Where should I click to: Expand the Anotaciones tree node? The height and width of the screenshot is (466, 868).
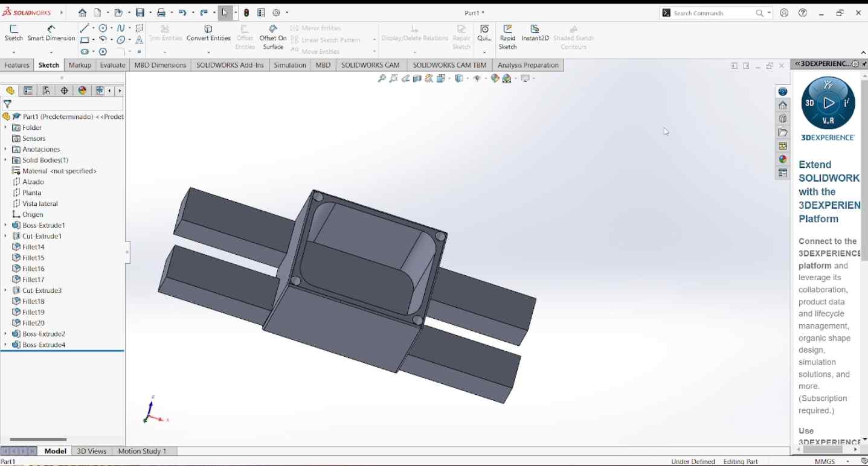click(5, 149)
